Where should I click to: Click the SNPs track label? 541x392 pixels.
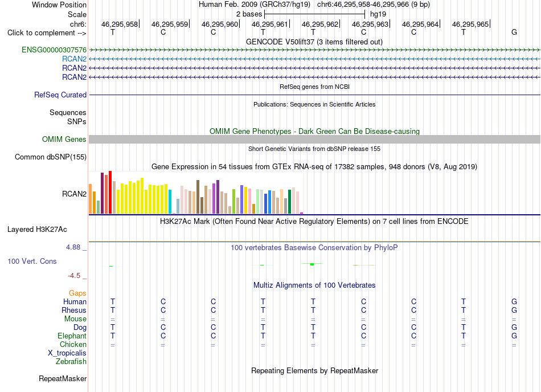click(x=77, y=121)
